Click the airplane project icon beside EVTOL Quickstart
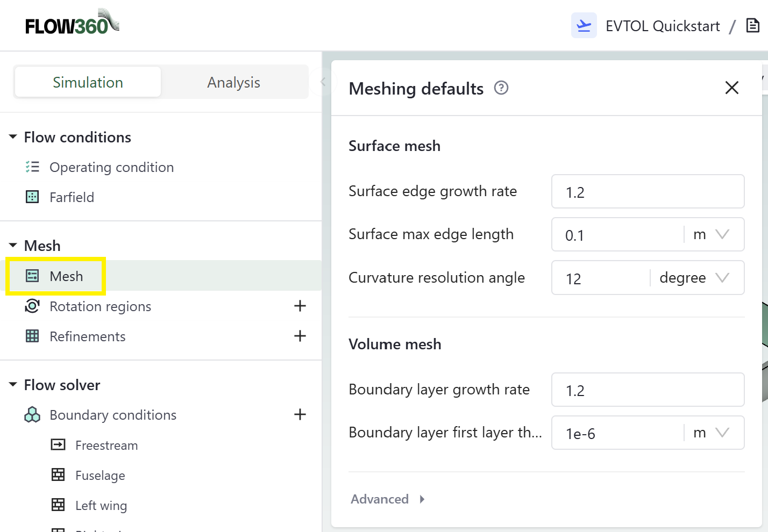This screenshot has height=532, width=768. tap(584, 26)
